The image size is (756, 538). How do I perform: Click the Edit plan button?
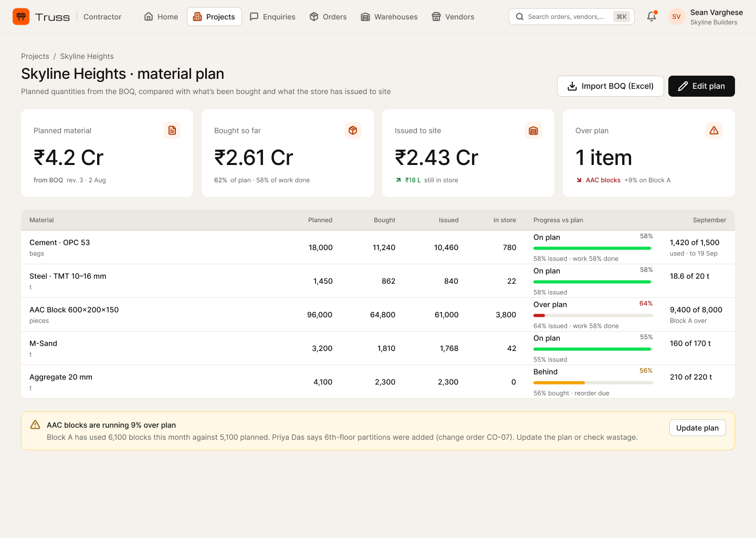coord(701,86)
